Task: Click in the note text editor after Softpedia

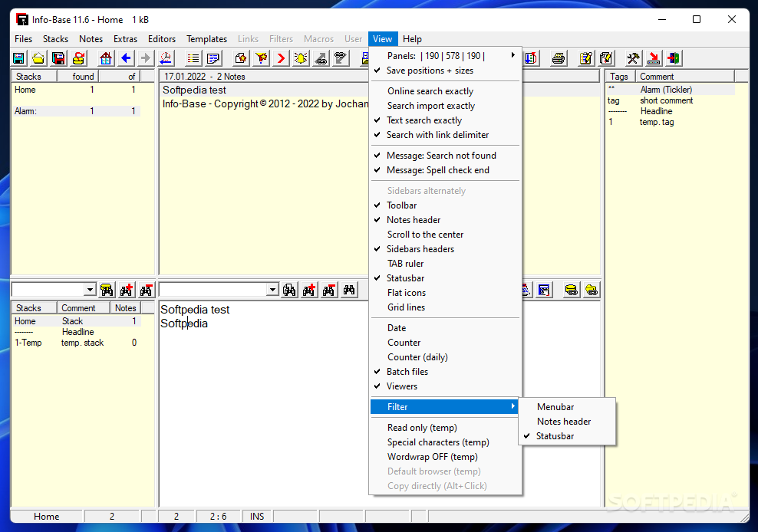Action: click(x=209, y=323)
